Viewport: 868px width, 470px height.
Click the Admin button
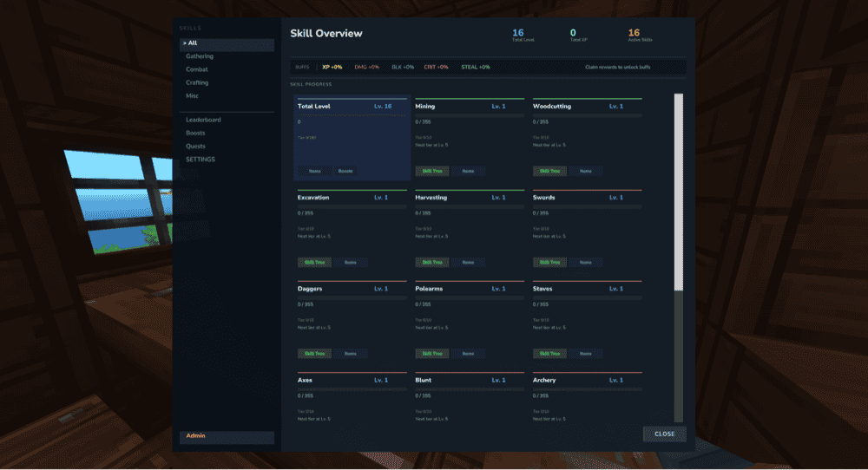[x=227, y=437]
